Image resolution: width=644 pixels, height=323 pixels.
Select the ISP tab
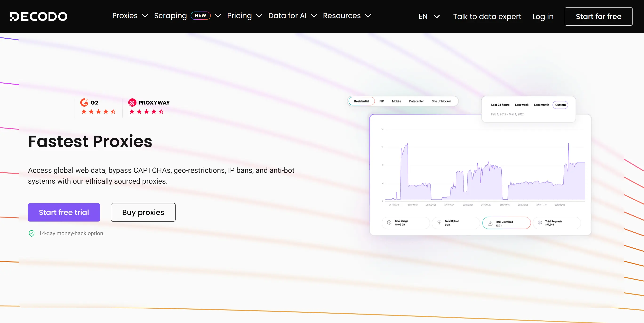coord(381,101)
